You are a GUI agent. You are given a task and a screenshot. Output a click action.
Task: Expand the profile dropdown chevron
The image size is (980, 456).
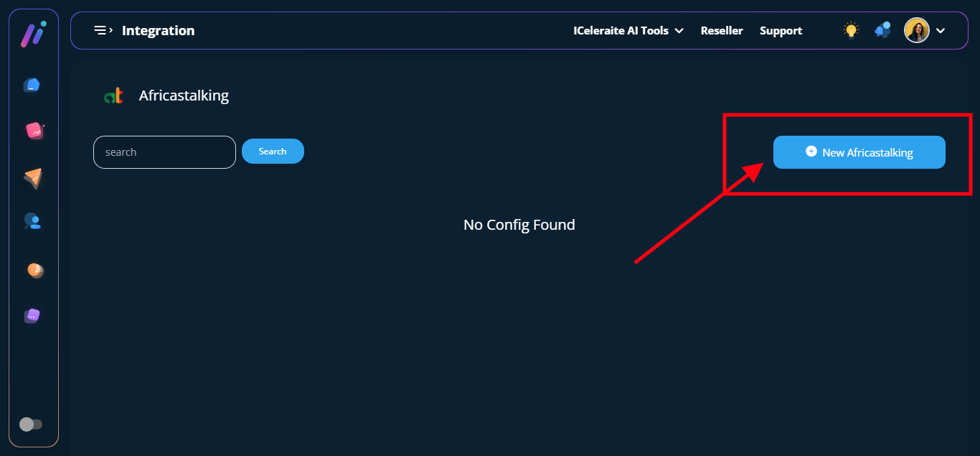[941, 31]
